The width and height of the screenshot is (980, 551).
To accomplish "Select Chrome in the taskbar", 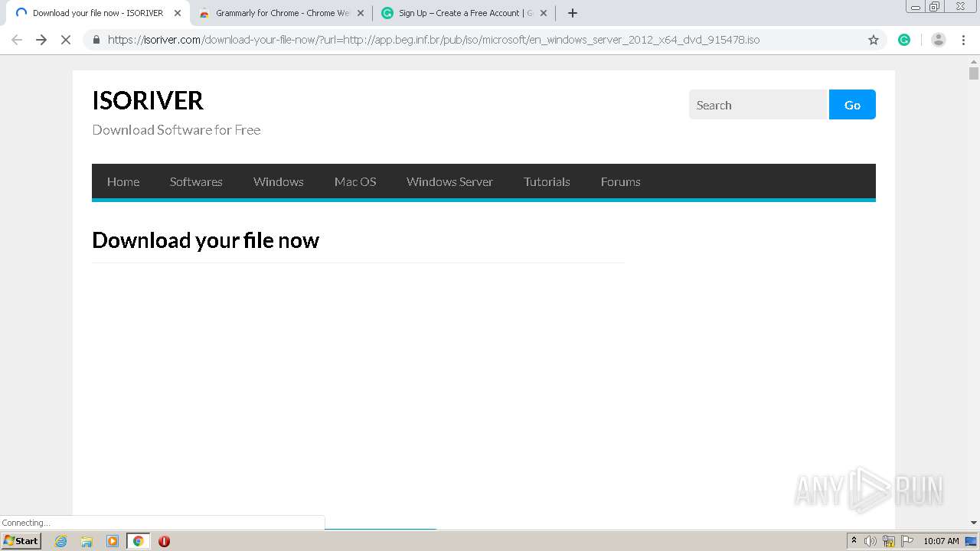I will point(138,541).
